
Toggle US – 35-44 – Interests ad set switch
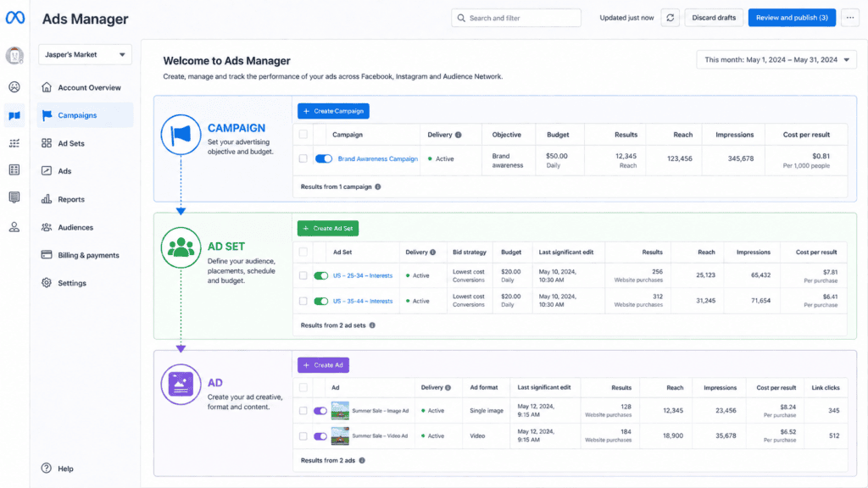(x=321, y=301)
